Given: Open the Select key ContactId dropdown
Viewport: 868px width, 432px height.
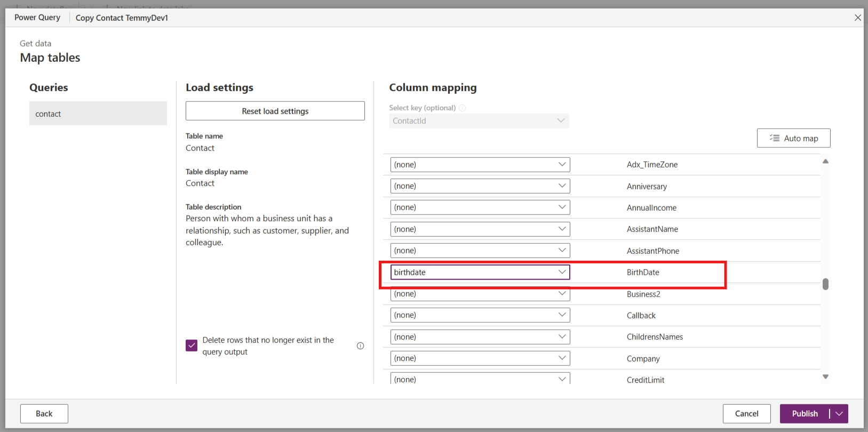Looking at the screenshot, I should [x=479, y=121].
